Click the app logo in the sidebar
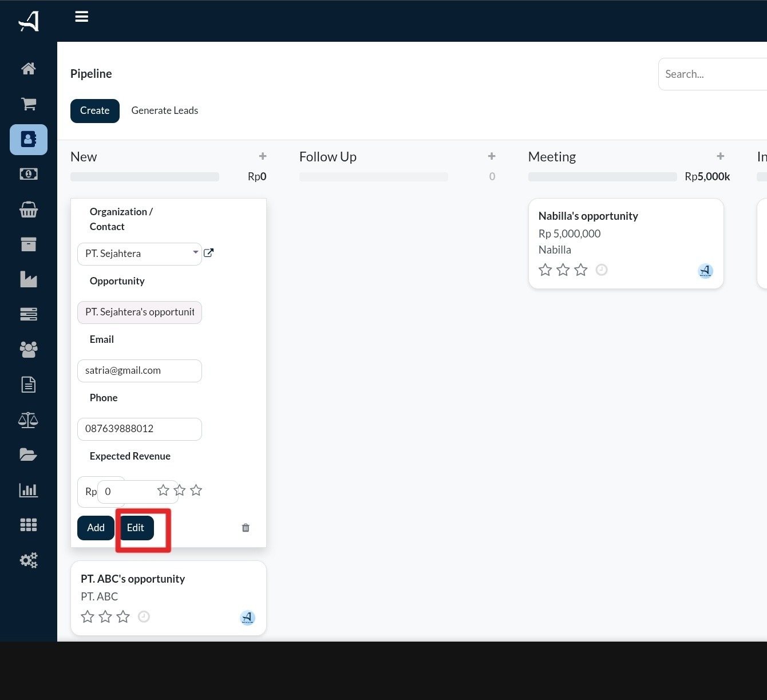The width and height of the screenshot is (767, 700). 29,21
